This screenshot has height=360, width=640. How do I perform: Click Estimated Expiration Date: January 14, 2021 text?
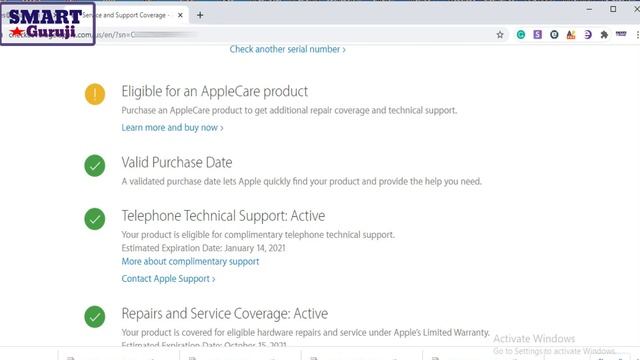203,248
